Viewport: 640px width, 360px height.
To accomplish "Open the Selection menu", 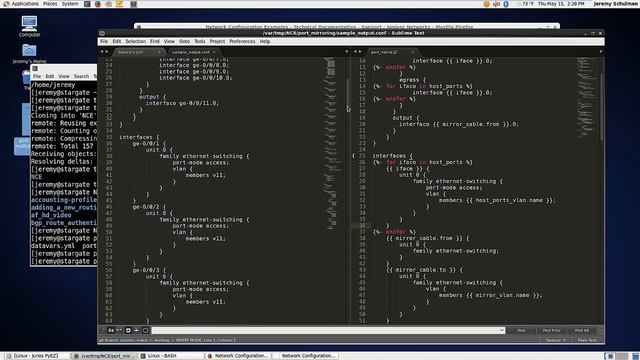I will coord(136,41).
